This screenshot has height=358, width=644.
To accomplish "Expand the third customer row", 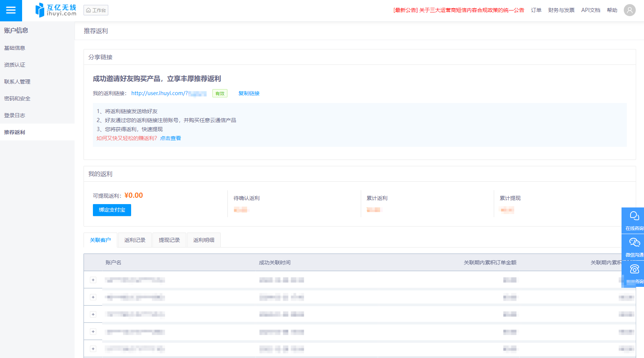I will tap(93, 315).
